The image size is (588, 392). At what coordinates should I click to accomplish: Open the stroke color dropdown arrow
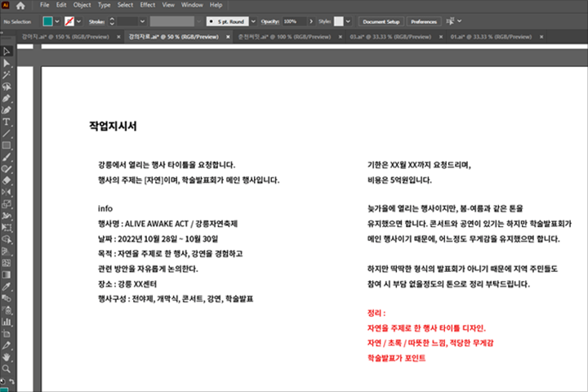pos(78,21)
